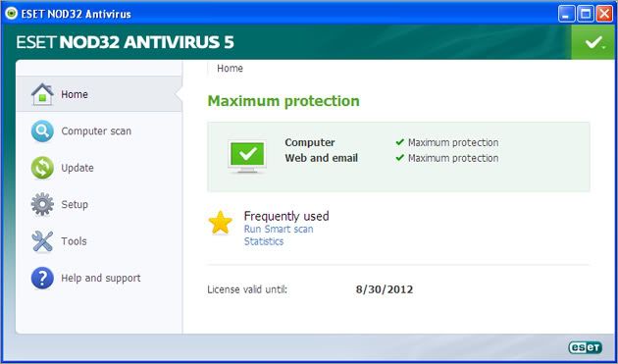
Task: Select the Computer scan menu label
Action: [96, 130]
